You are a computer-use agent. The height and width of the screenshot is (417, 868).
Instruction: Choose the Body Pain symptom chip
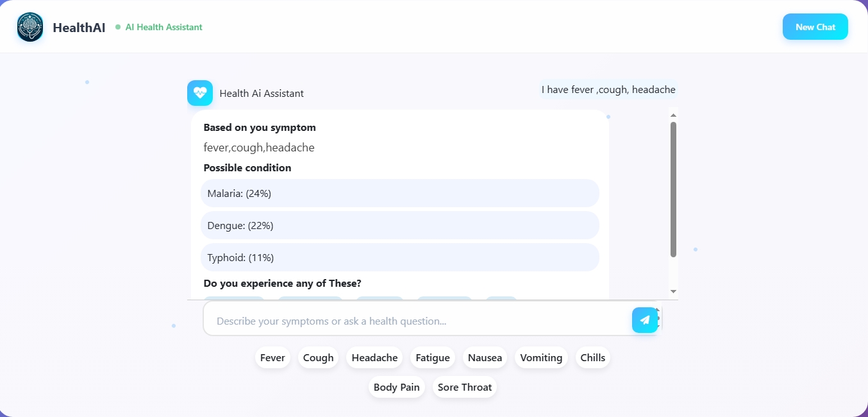coord(396,387)
